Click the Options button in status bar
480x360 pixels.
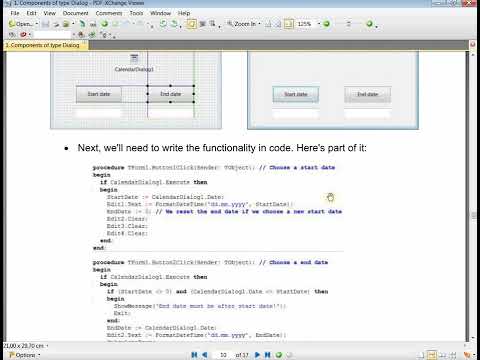pos(24,355)
